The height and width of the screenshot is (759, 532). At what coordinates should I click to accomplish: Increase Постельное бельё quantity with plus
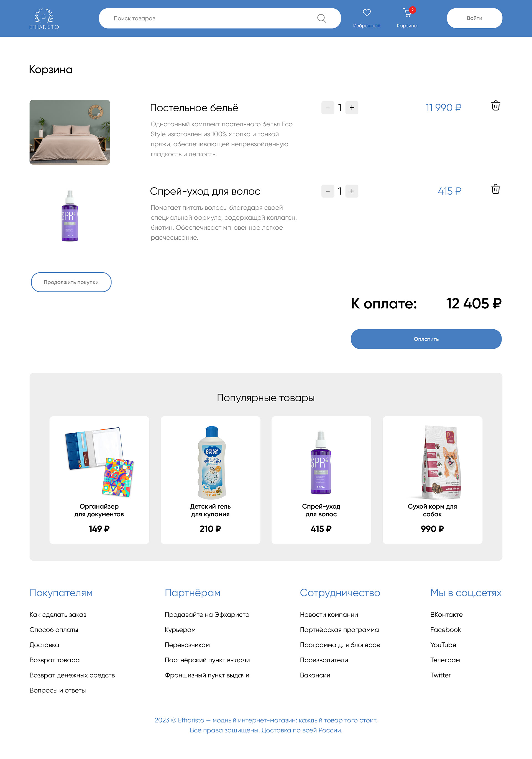352,108
